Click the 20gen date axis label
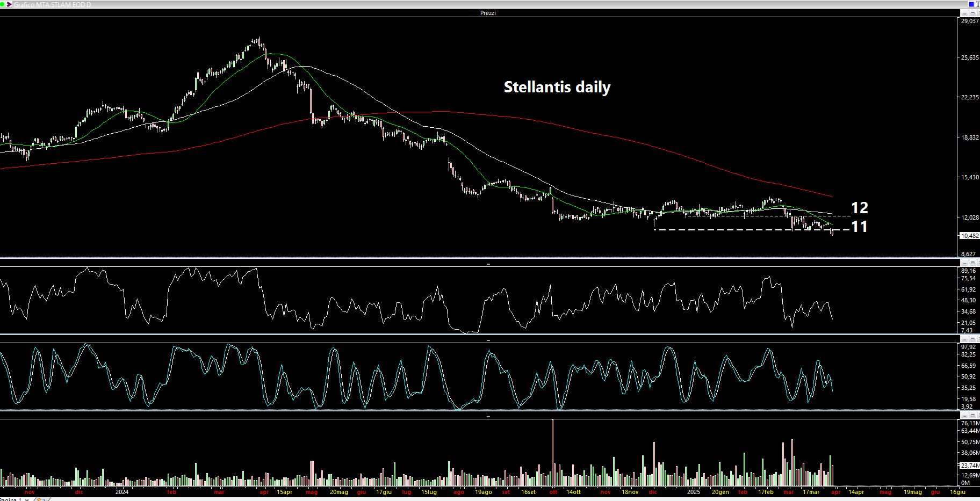The width and height of the screenshot is (980, 501). coord(720,492)
